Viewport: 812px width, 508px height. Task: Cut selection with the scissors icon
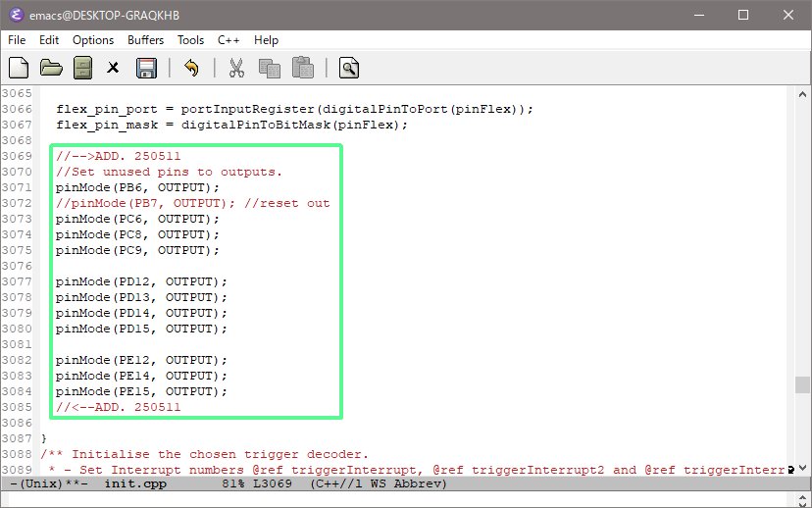(236, 68)
